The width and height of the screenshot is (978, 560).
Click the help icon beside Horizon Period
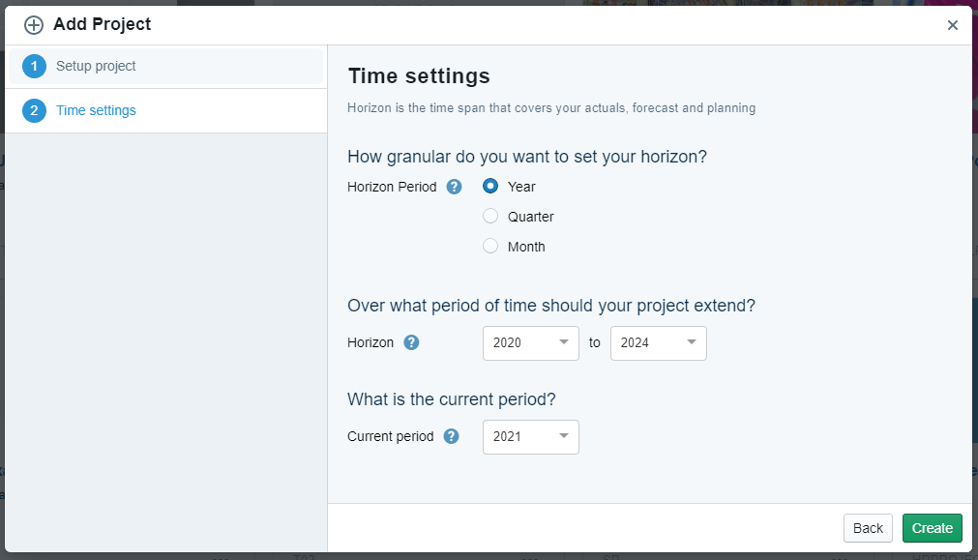(454, 187)
